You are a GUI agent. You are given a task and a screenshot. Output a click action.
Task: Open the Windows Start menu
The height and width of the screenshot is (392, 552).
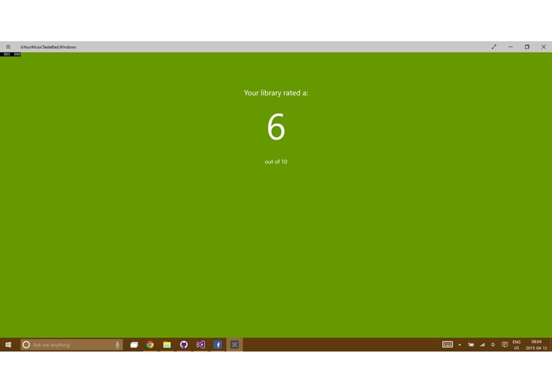click(8, 344)
